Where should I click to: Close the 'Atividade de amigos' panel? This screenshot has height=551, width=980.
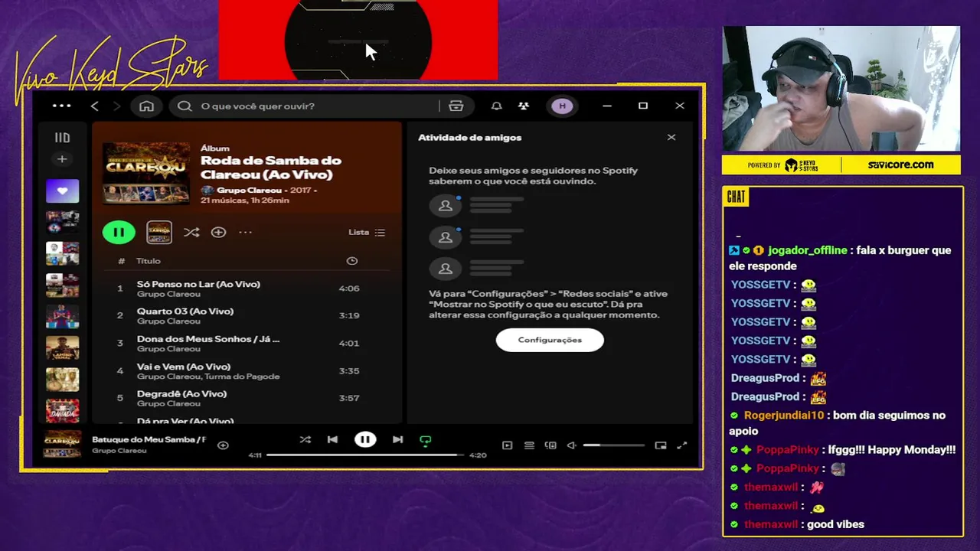click(x=671, y=138)
